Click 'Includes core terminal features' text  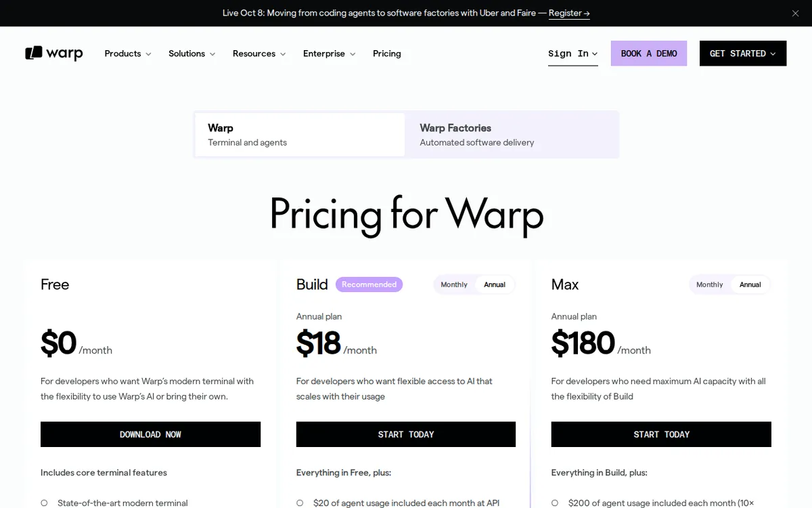pos(104,473)
